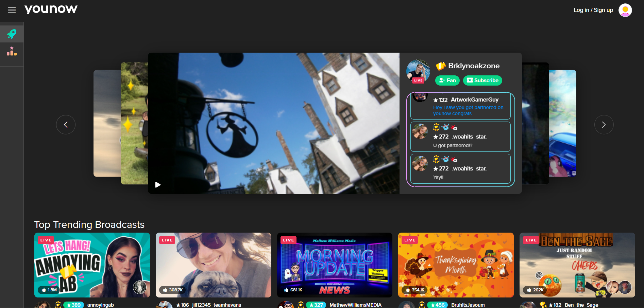Go back using the left carousel chevron
This screenshot has height=308, width=644.
[66, 125]
